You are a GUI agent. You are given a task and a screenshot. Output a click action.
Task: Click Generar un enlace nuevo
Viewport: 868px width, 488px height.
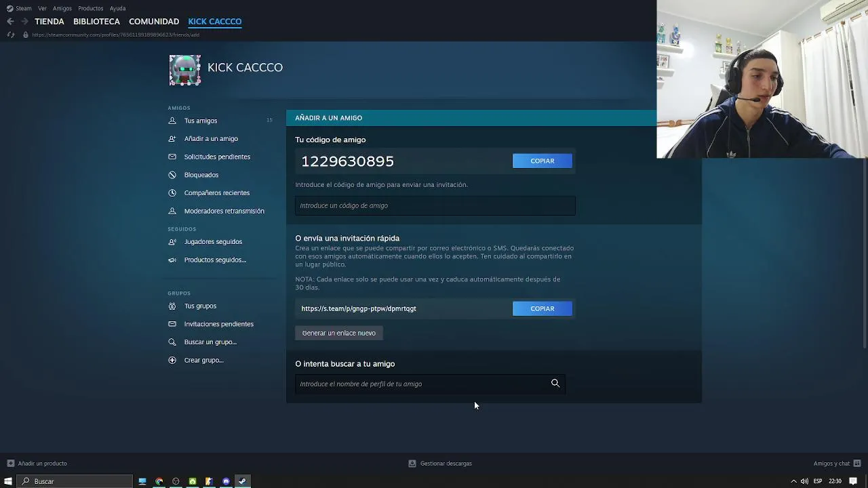(x=339, y=333)
